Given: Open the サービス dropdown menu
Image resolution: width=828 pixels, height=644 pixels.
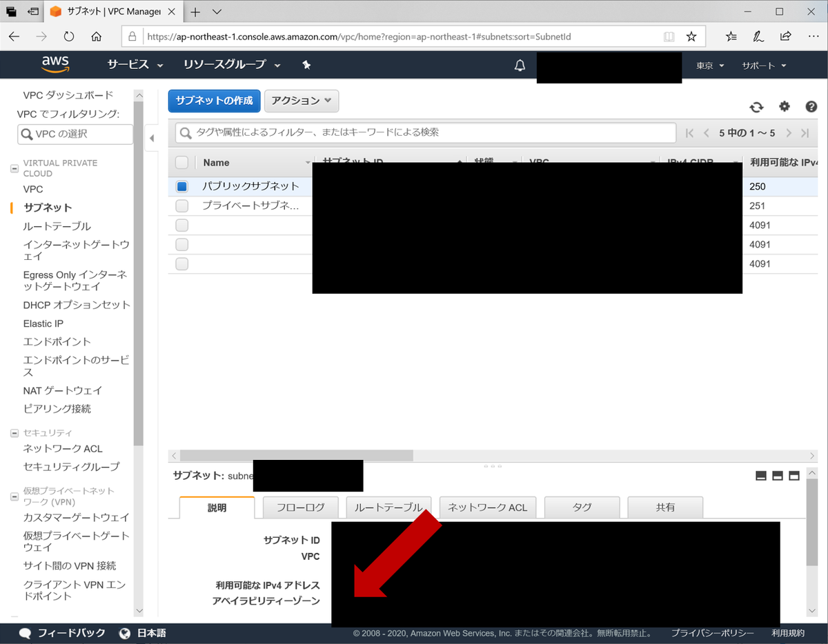Looking at the screenshot, I should [135, 65].
